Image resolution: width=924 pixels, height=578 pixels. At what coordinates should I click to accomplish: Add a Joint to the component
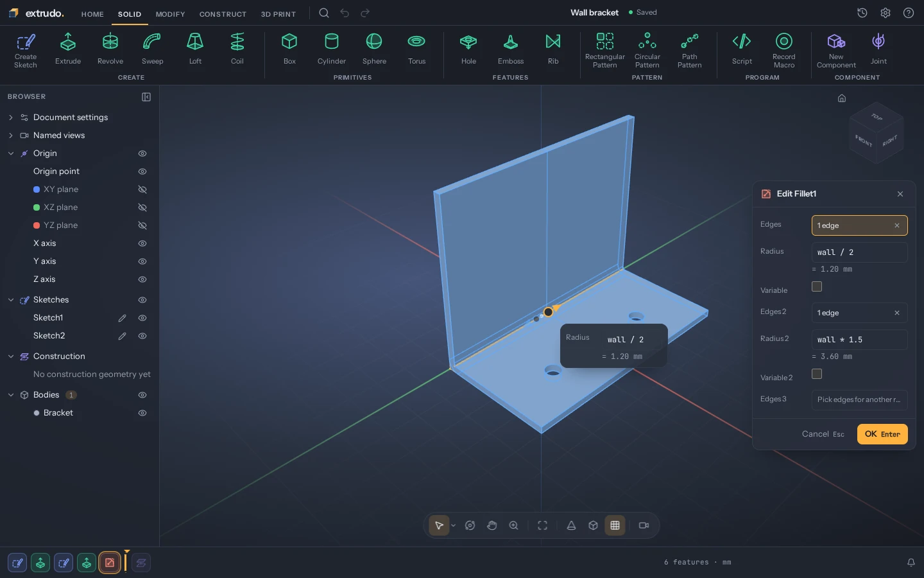(878, 50)
